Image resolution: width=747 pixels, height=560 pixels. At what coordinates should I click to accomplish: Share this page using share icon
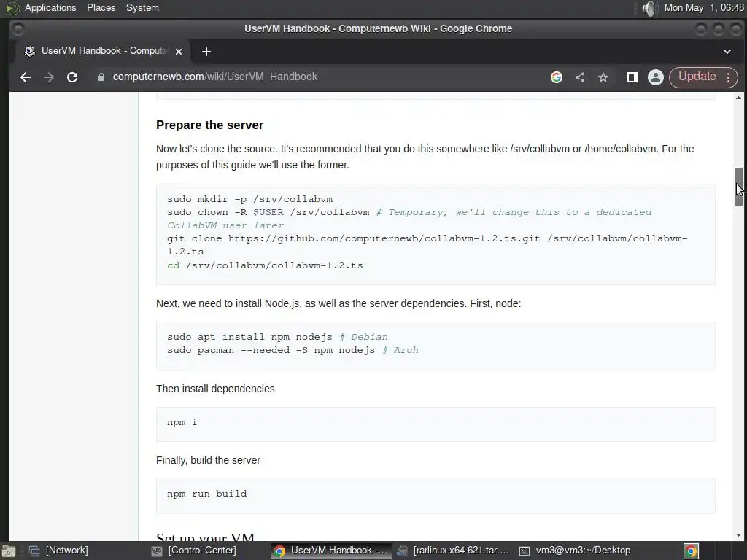[x=580, y=77]
